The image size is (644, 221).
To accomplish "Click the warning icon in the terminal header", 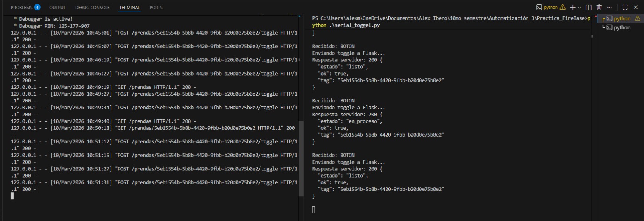I will (x=563, y=7).
